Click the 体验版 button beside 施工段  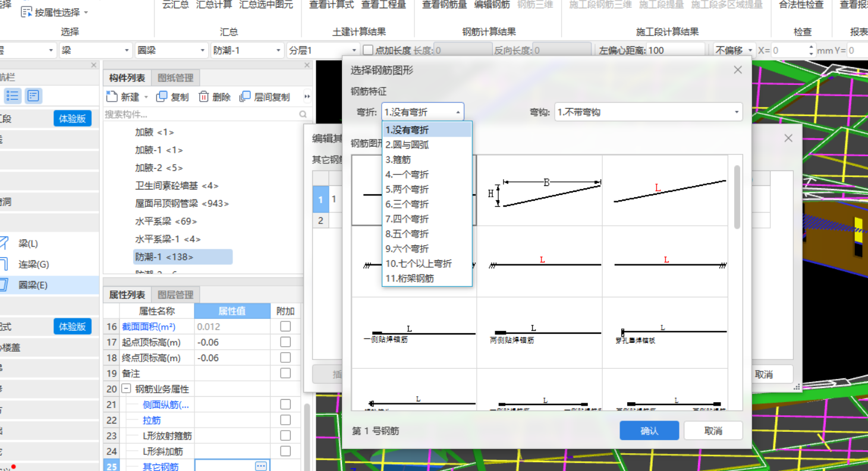(73, 118)
